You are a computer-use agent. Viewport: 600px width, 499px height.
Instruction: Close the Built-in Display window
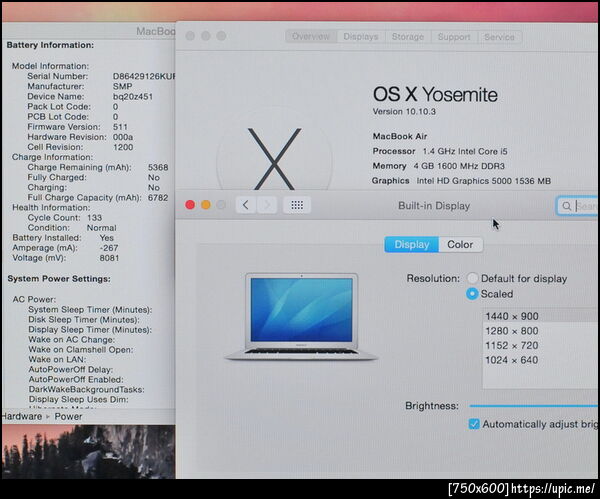(x=190, y=205)
